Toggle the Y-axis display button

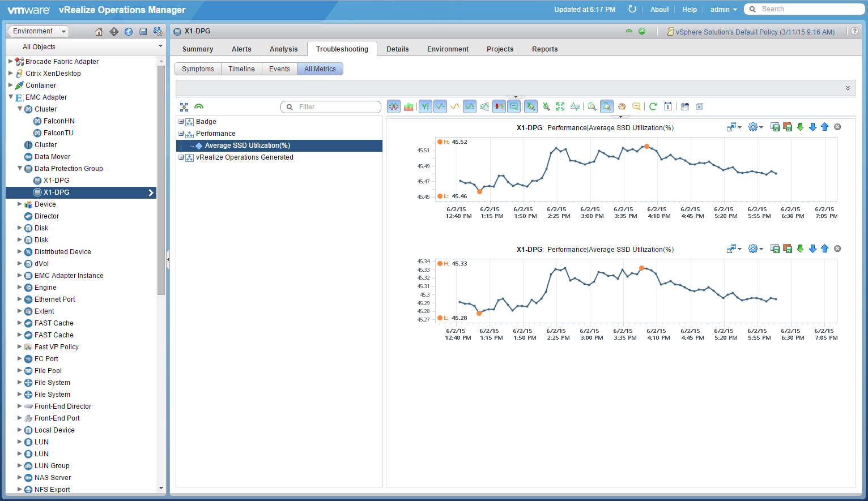(x=425, y=106)
